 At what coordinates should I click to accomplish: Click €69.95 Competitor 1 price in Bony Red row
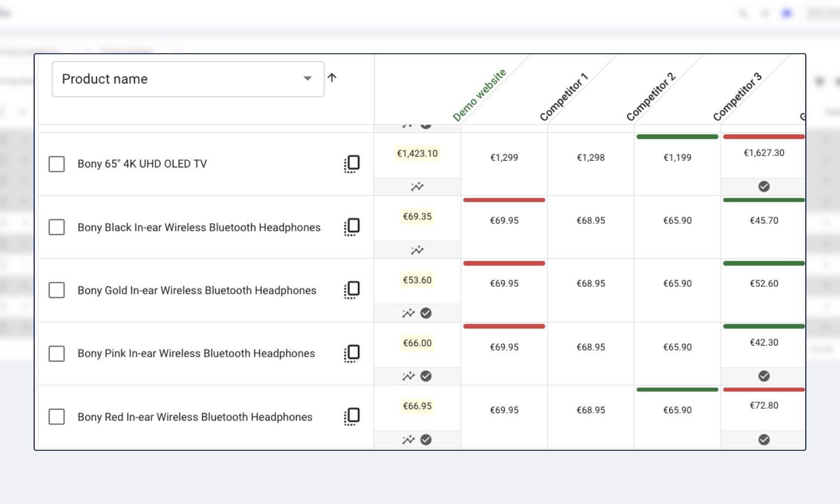pyautogui.click(x=504, y=410)
